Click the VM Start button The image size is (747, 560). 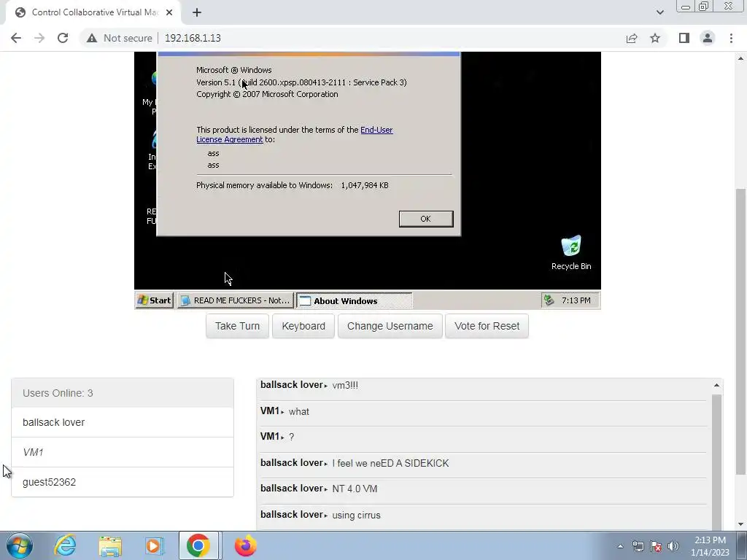click(154, 300)
